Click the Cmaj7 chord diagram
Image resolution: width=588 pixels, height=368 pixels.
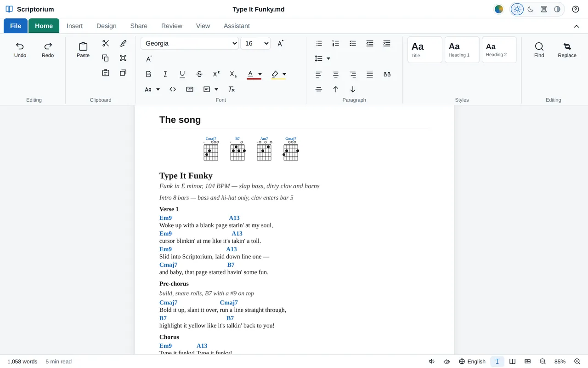click(211, 149)
